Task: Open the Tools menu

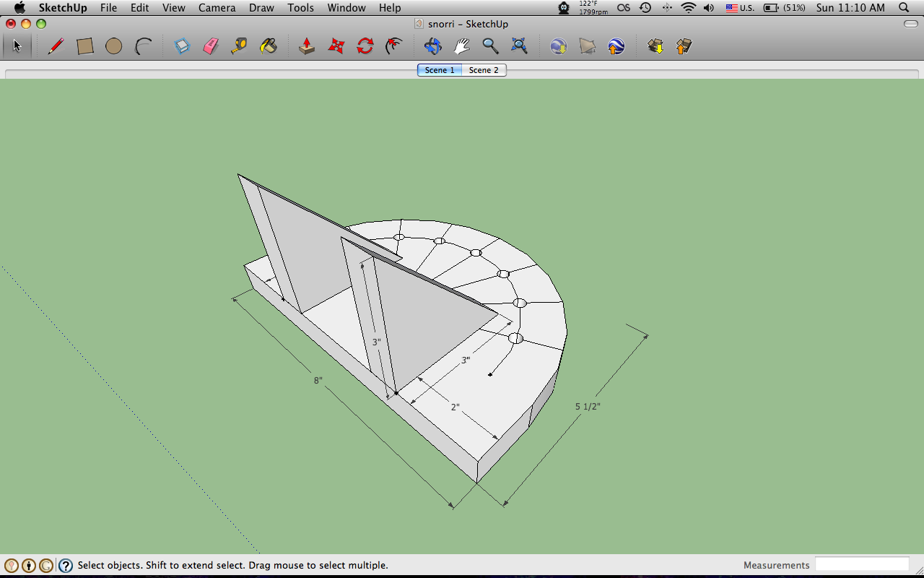Action: pyautogui.click(x=300, y=8)
